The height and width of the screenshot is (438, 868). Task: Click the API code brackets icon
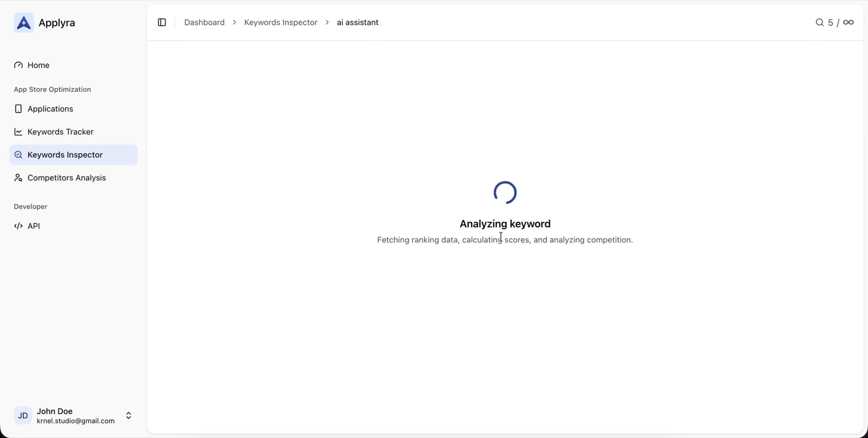point(18,226)
